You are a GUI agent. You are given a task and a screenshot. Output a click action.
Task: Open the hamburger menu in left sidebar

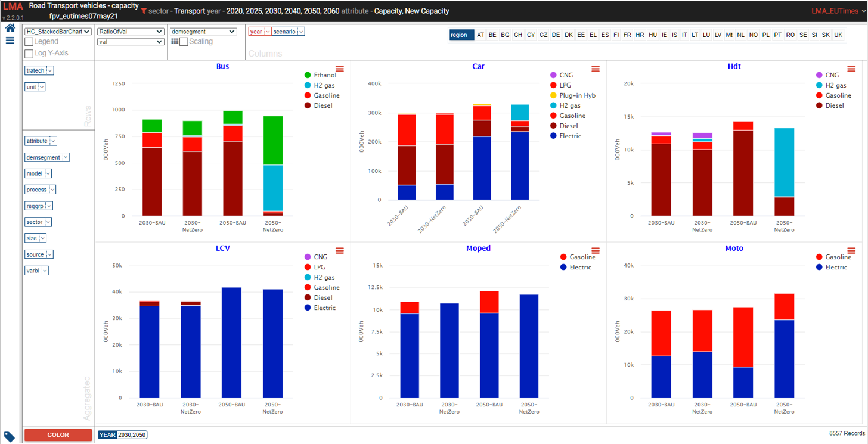tap(10, 41)
